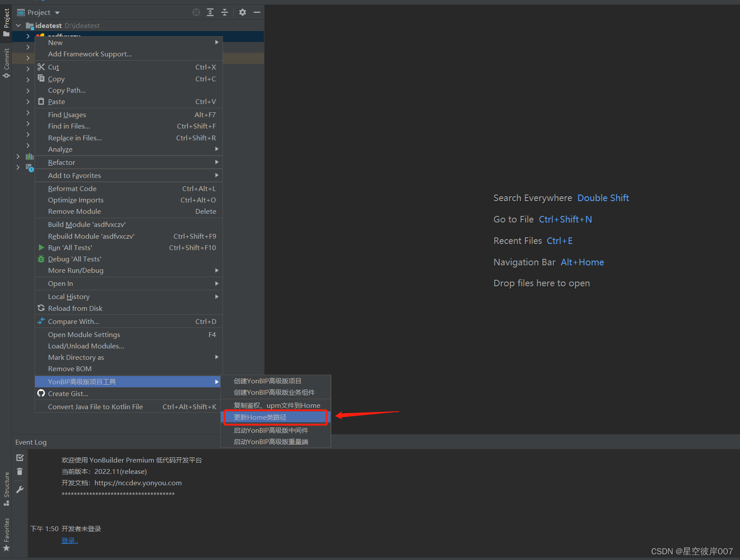740x560 pixels.
Task: Choose Remove Module
Action: click(x=129, y=211)
